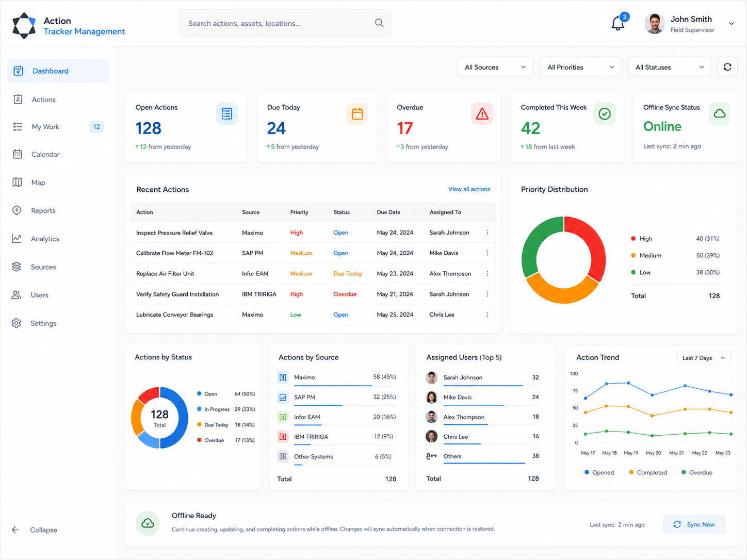Click the notification bell icon

(x=618, y=24)
